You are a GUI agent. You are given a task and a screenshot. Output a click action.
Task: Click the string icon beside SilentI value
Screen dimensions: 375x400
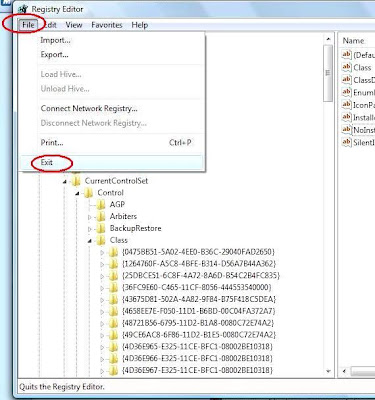tap(347, 142)
